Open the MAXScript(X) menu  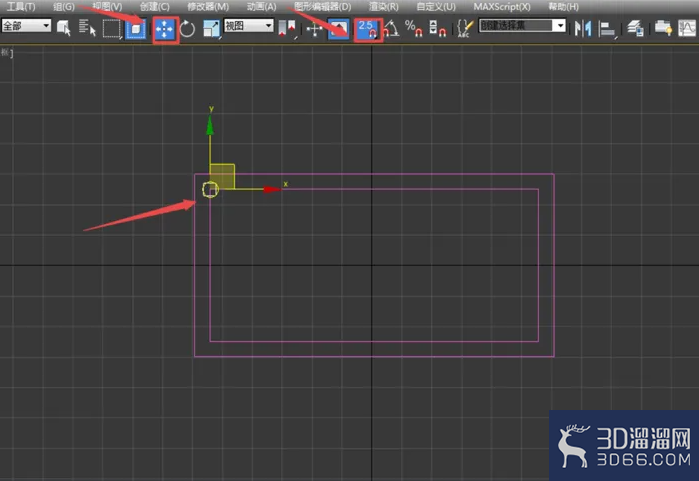(502, 7)
